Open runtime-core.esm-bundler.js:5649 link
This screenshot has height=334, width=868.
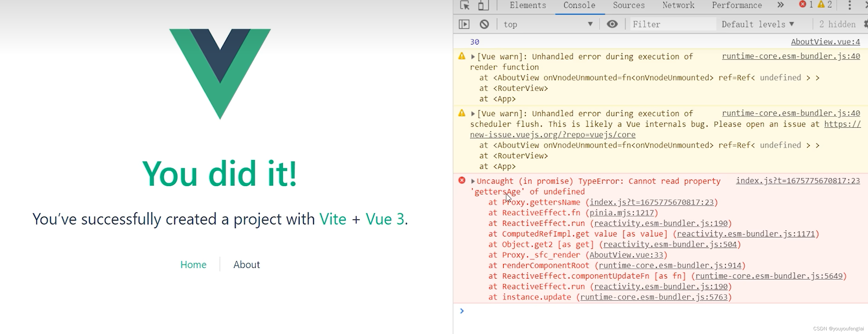point(769,276)
